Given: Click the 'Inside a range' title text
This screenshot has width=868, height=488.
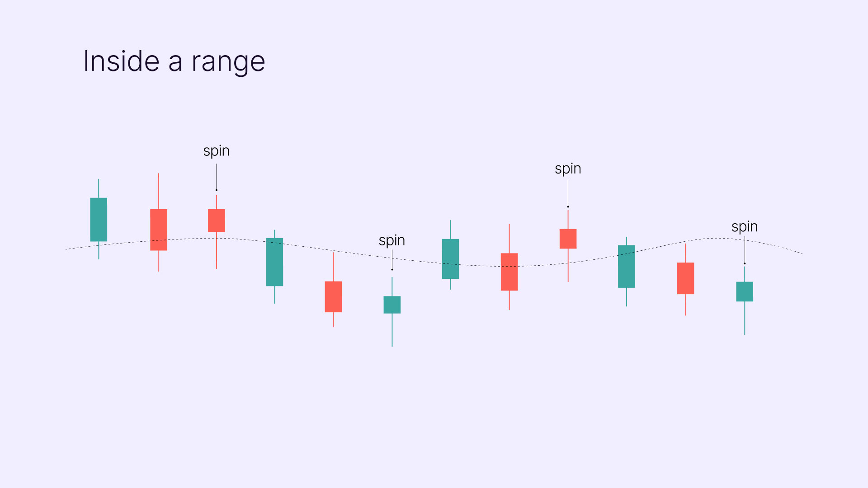Looking at the screenshot, I should tap(174, 61).
